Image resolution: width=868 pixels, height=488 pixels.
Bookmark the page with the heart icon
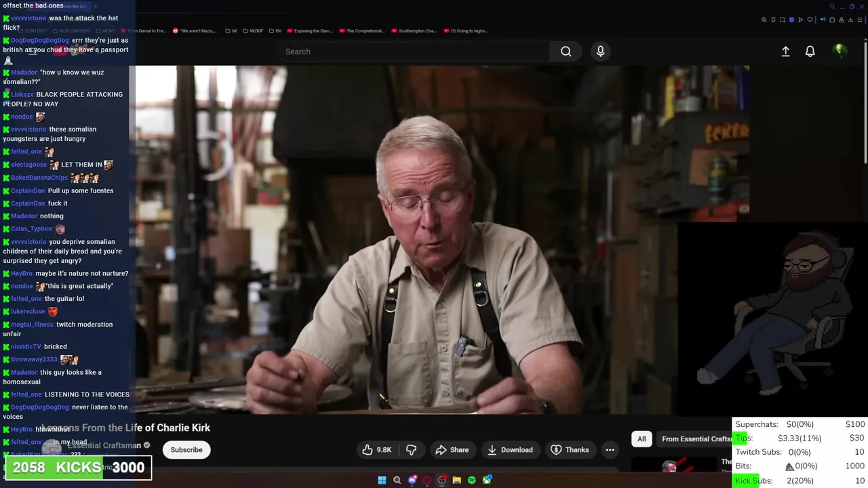[810, 20]
